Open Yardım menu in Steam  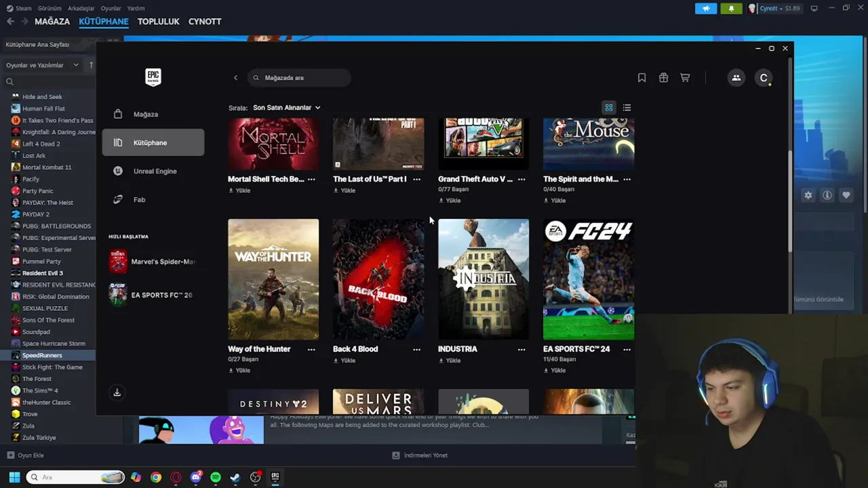136,8
